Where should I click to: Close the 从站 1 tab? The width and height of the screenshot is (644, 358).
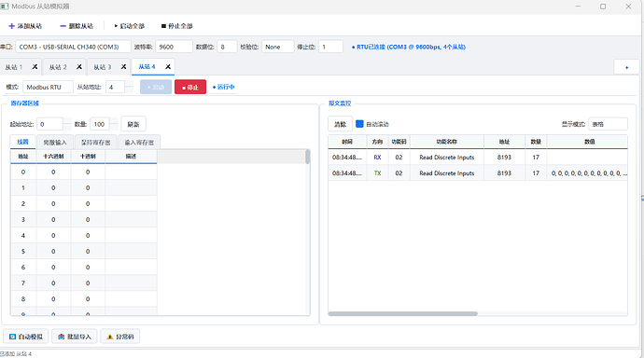click(35, 67)
